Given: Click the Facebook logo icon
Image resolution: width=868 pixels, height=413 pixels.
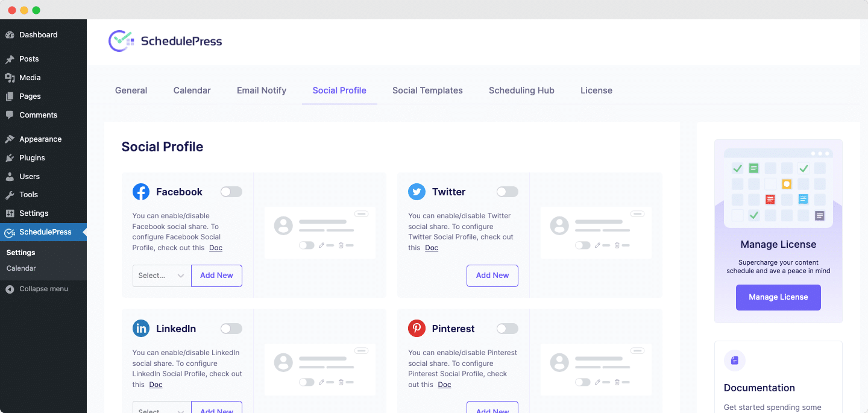Looking at the screenshot, I should tap(141, 192).
